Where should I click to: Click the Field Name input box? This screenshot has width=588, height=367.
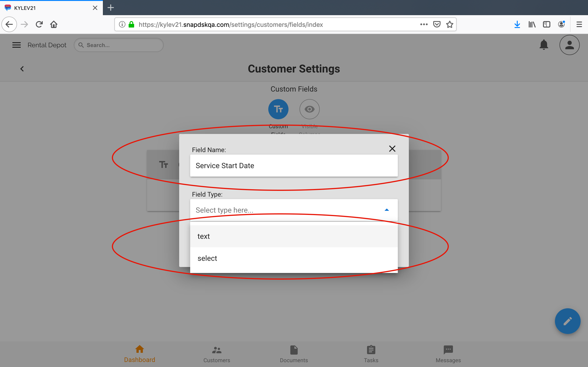[294, 166]
